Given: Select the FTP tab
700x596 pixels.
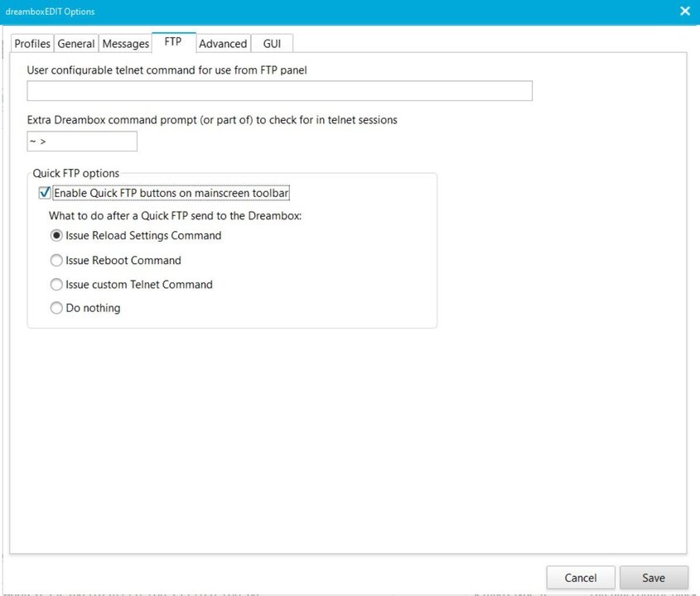Looking at the screenshot, I should click(x=173, y=42).
